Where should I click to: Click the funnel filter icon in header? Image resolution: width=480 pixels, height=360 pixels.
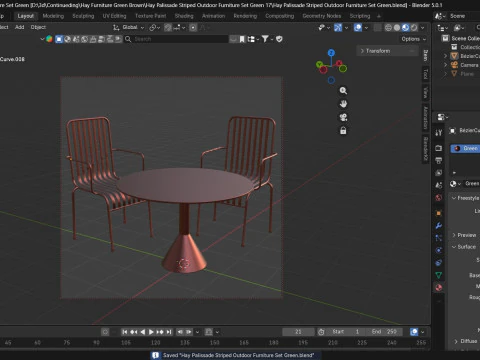(265, 39)
